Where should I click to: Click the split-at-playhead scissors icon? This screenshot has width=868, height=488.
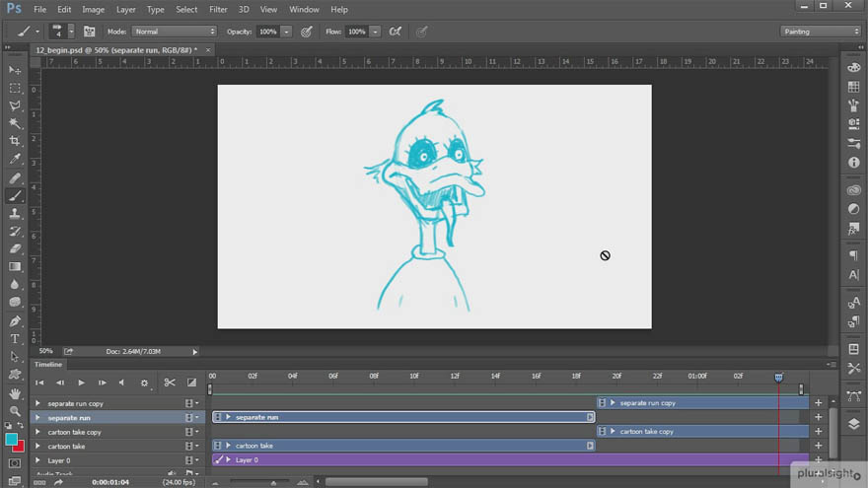point(170,383)
